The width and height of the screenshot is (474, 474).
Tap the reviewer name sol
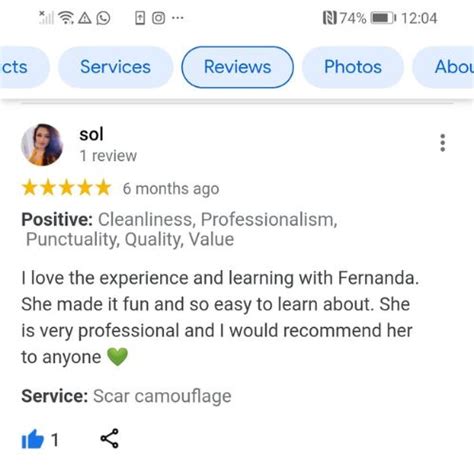click(91, 134)
